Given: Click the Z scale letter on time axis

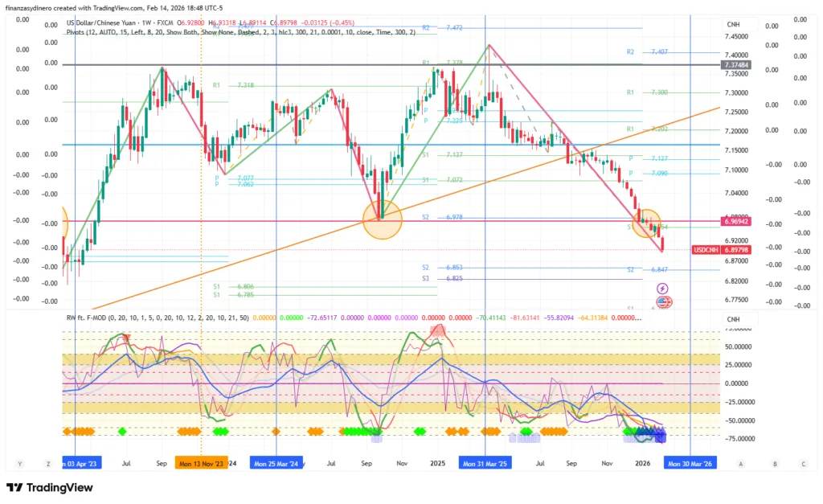Looking at the screenshot, I should click(x=48, y=464).
